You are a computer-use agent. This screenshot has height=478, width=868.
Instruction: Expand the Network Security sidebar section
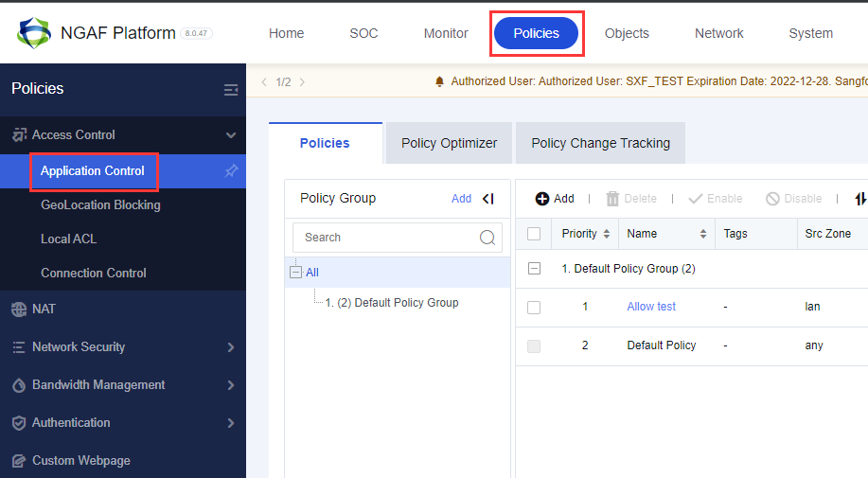pyautogui.click(x=230, y=347)
